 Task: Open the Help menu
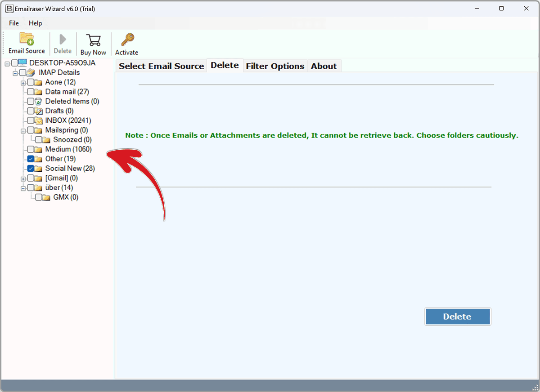(36, 23)
